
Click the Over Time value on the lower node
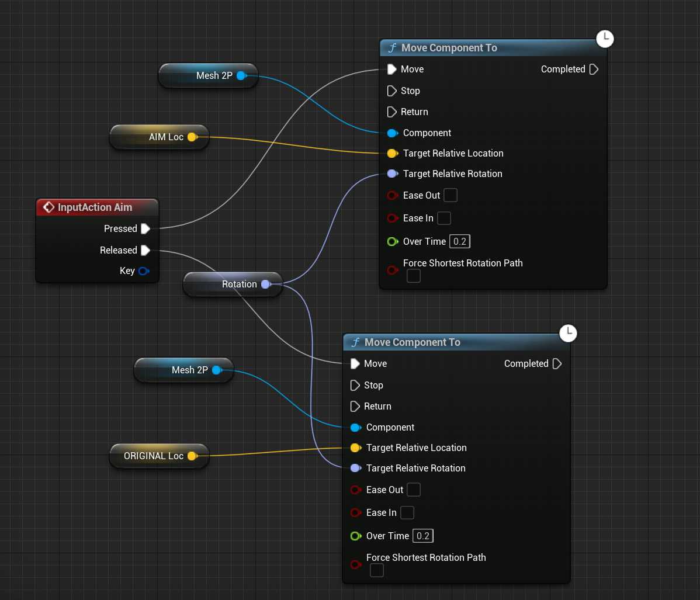[x=423, y=536]
